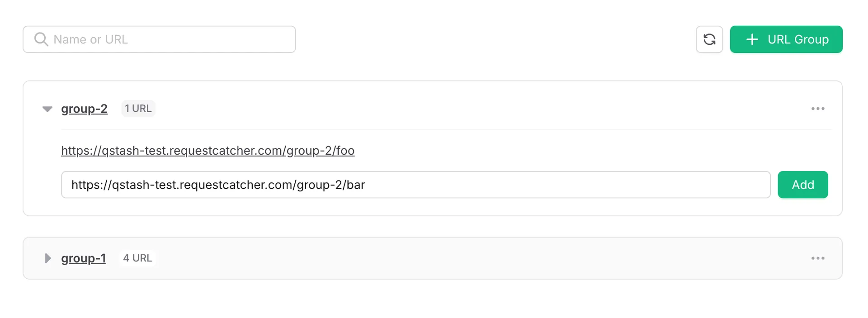
Task: Open the group-2/foo endpoint URL link
Action: click(x=208, y=151)
